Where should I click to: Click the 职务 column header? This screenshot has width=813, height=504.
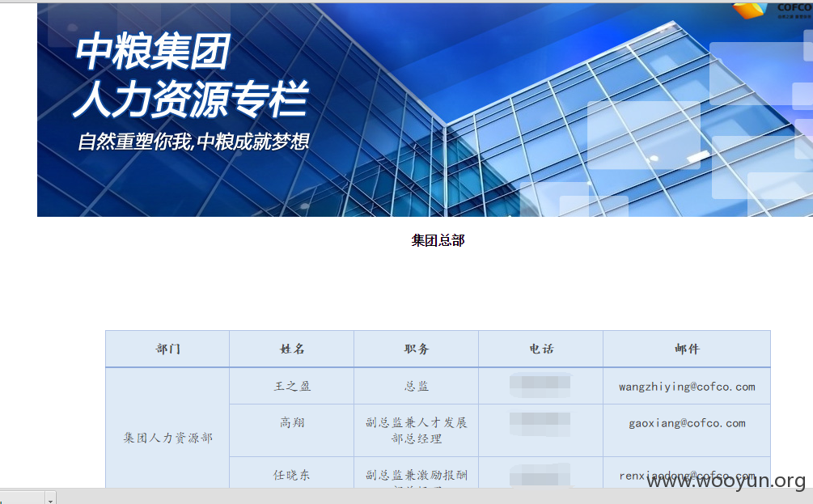click(x=417, y=349)
